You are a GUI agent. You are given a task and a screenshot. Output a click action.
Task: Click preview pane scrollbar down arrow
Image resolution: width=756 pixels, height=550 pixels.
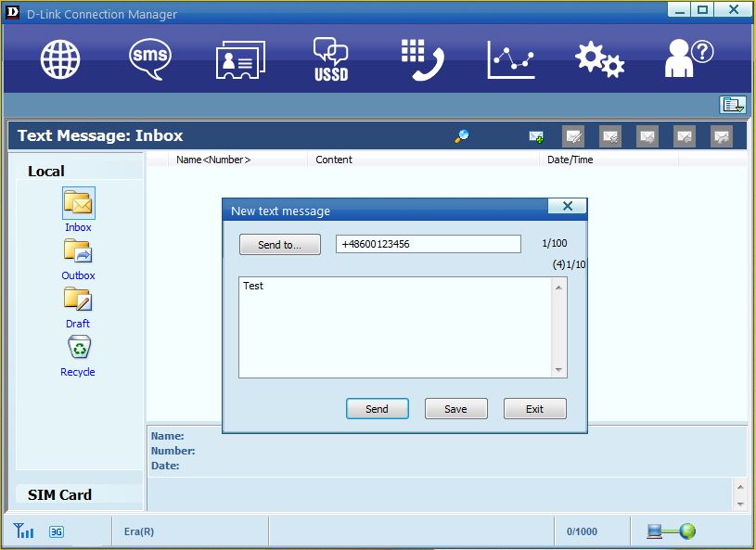(x=740, y=505)
